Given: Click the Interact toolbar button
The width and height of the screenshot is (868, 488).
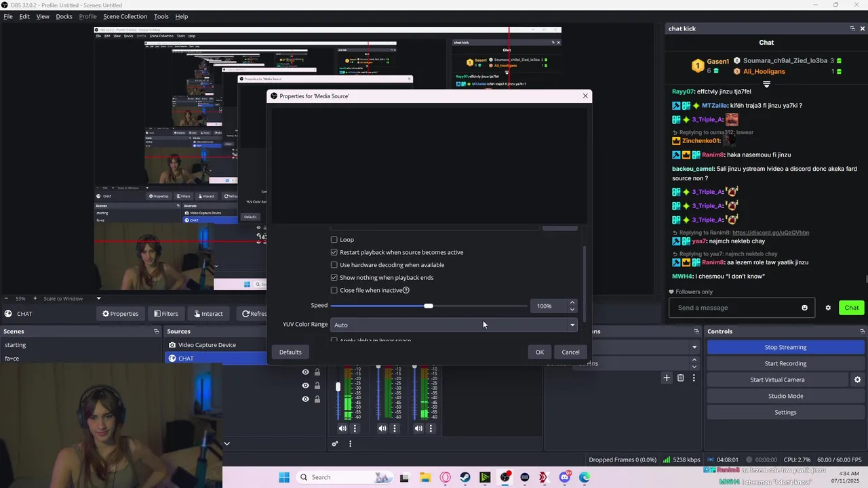Looking at the screenshot, I should [x=208, y=314].
